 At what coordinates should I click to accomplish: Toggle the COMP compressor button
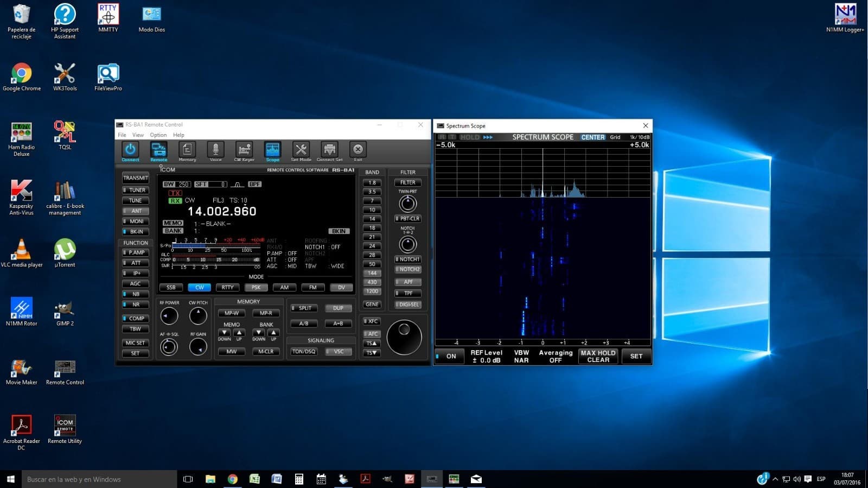pos(135,319)
